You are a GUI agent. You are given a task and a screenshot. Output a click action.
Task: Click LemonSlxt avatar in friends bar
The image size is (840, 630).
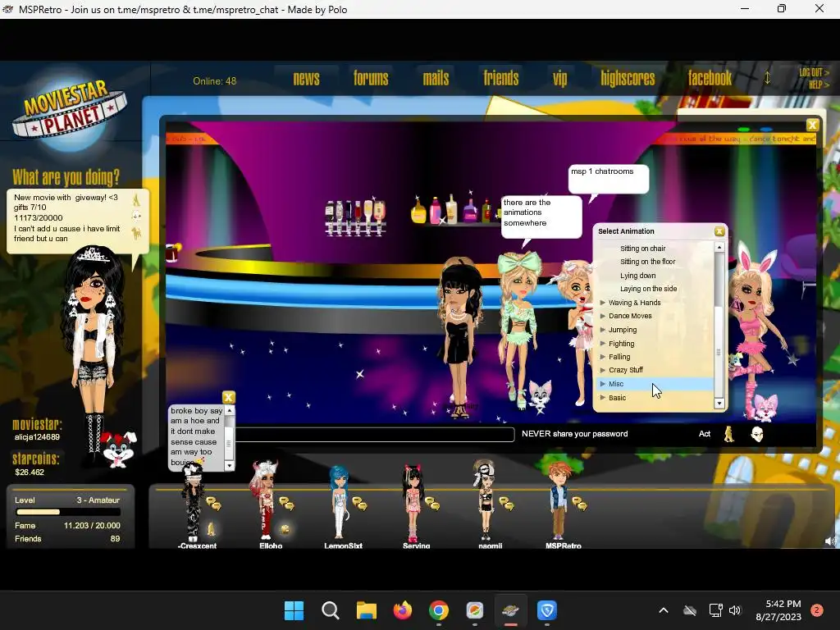pyautogui.click(x=339, y=502)
